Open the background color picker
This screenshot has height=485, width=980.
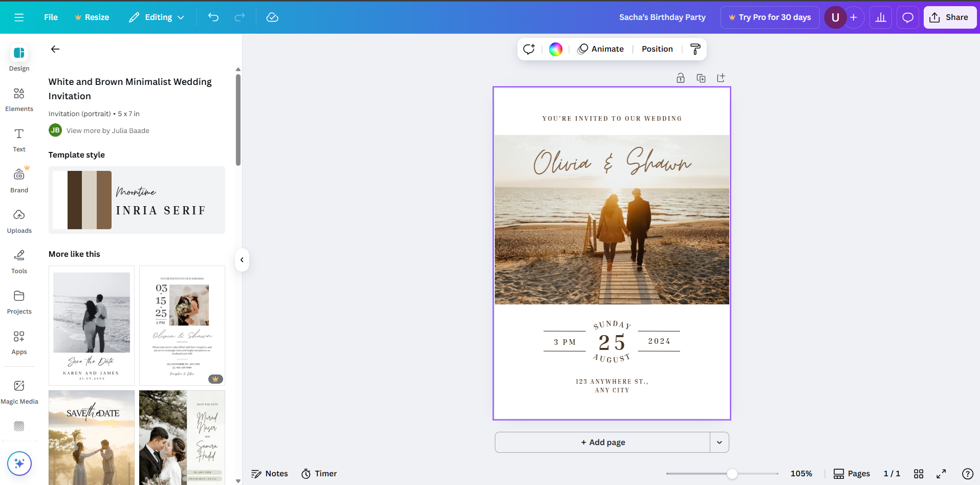tap(556, 49)
